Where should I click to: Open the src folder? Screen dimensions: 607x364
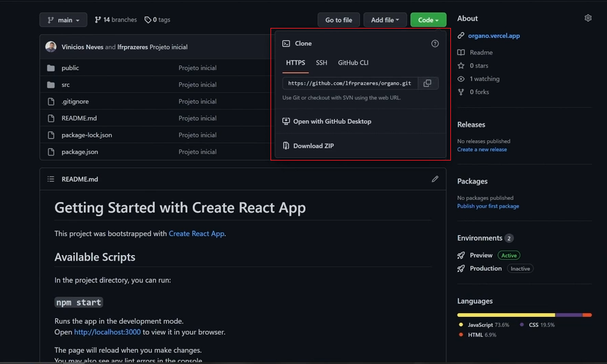(x=65, y=84)
